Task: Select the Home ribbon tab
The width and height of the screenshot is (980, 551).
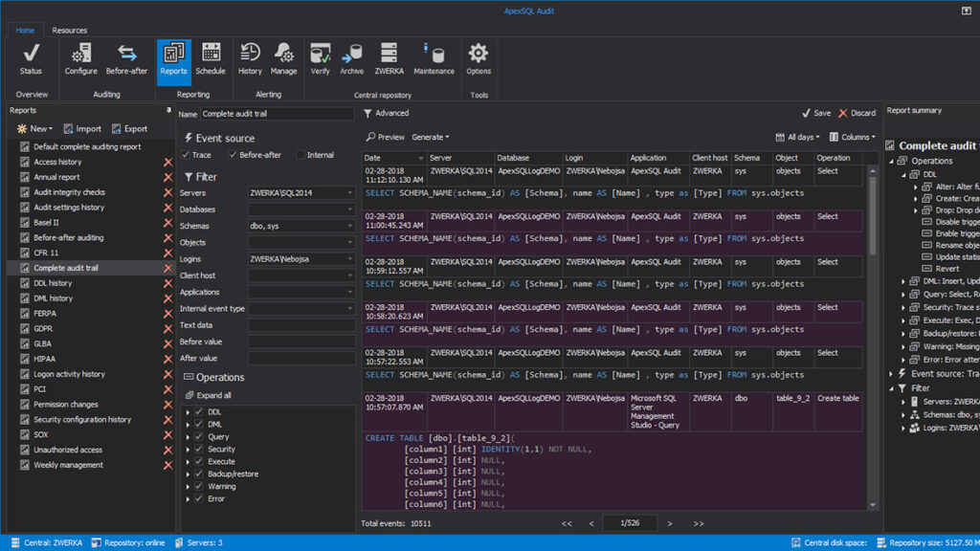Action: point(25,30)
